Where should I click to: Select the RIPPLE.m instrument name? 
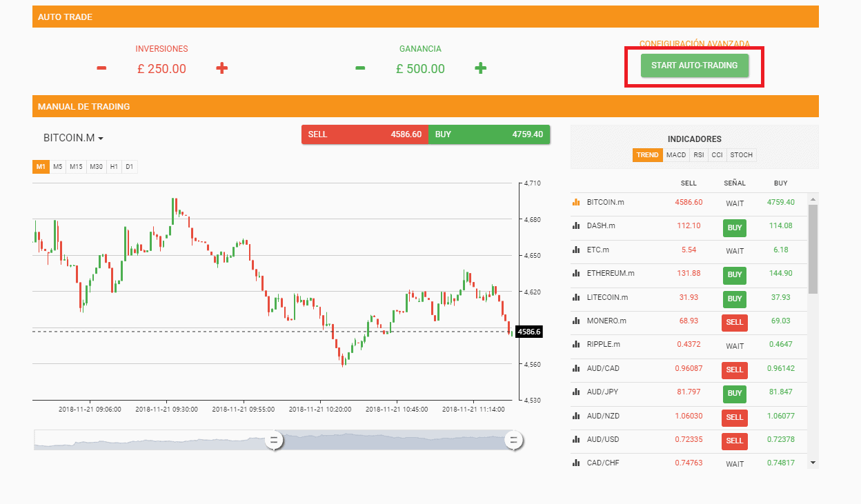coord(604,345)
